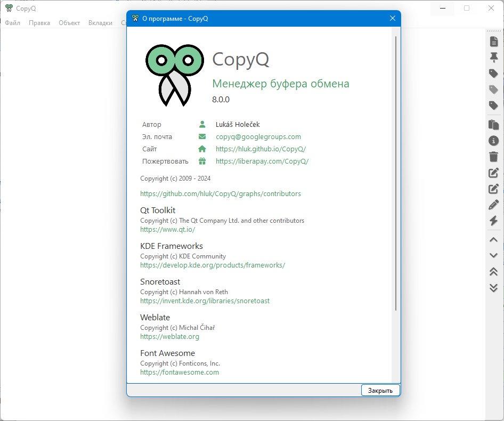Click the Закрыть button
Screen dimensions: 504x421
point(380,390)
